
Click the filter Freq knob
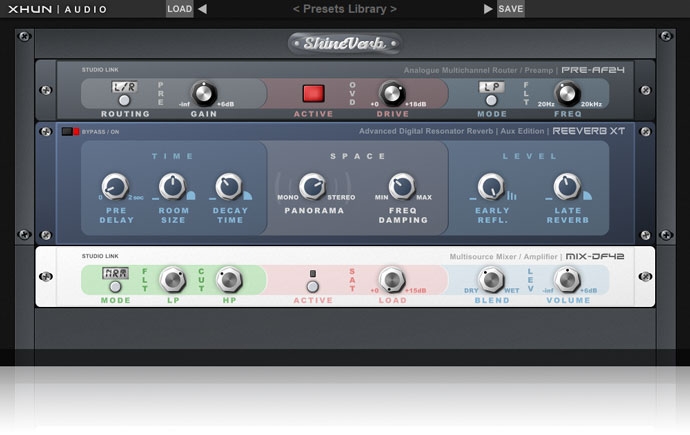pos(566,95)
